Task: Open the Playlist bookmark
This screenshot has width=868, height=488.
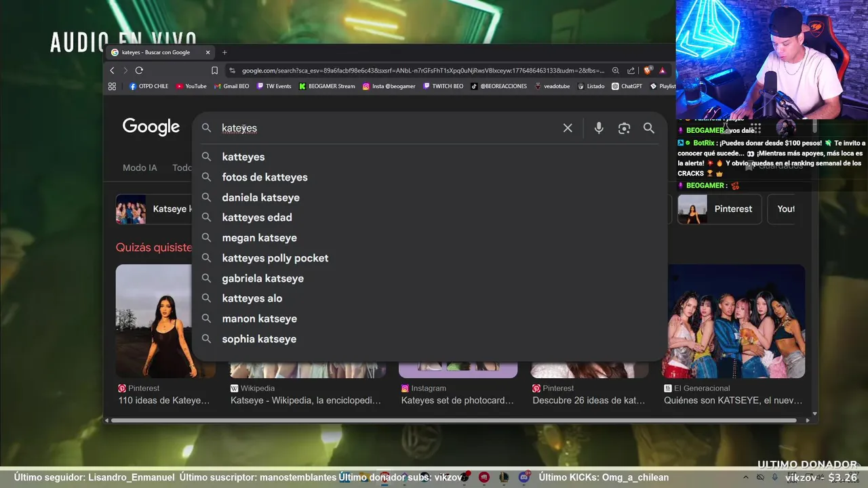Action: (x=663, y=86)
